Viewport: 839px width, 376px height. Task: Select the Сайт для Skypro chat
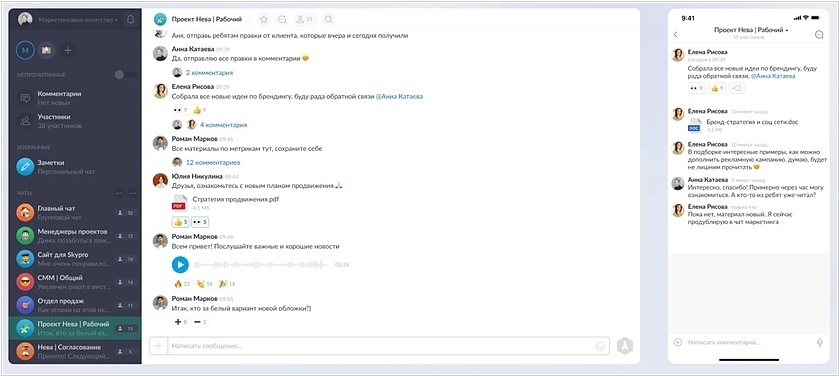point(75,259)
